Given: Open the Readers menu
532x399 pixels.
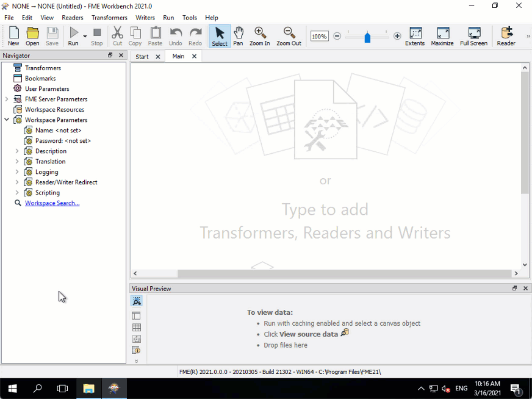Looking at the screenshot, I should 72,18.
